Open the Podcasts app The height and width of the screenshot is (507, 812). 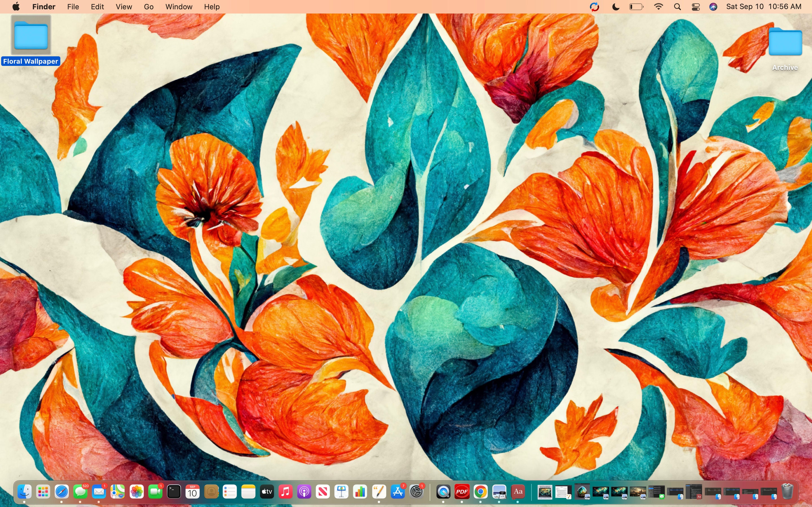pos(304,491)
